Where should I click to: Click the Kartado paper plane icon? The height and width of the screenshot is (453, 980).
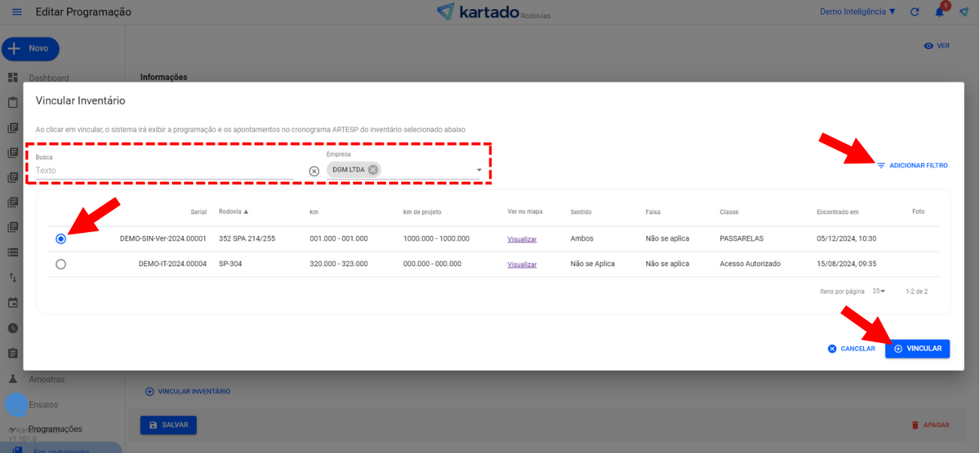(963, 12)
